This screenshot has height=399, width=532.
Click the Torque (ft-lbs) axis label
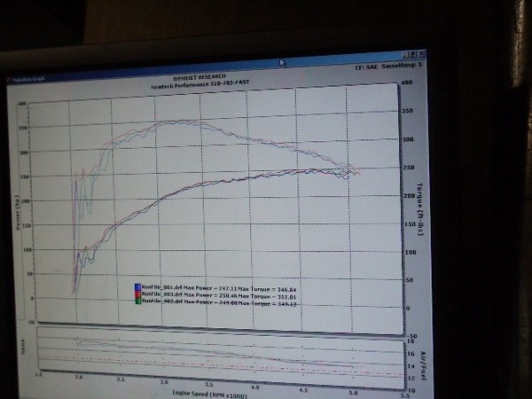point(420,209)
